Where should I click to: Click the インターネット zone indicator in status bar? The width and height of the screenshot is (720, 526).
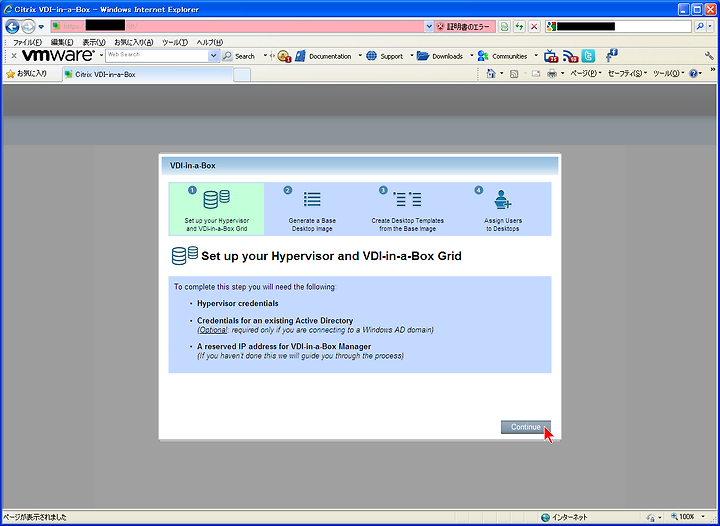(x=565, y=517)
